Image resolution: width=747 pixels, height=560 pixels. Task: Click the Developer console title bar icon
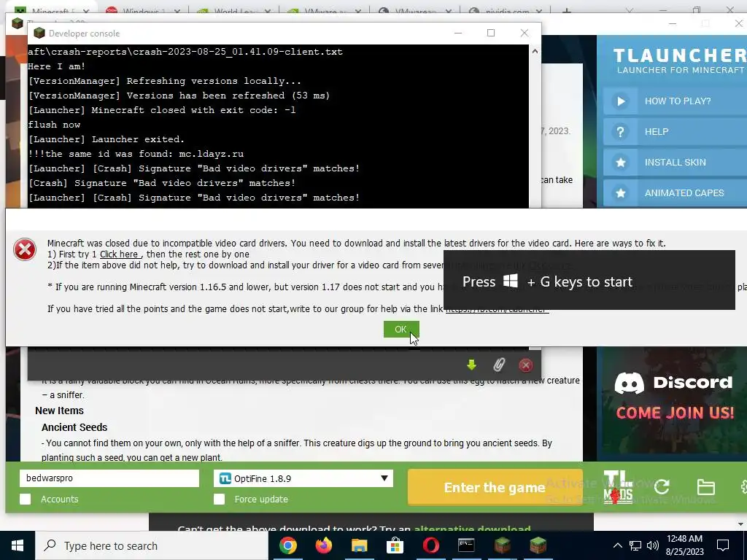click(x=39, y=33)
